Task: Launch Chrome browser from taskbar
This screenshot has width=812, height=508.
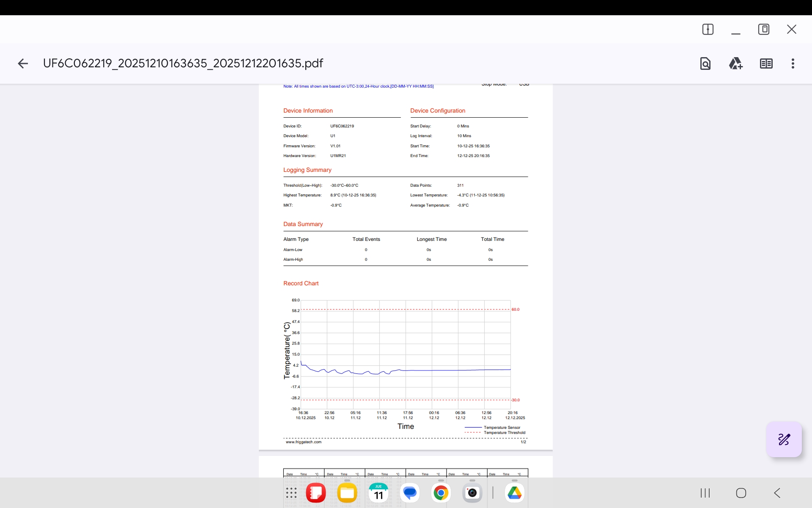Action: [441, 493]
